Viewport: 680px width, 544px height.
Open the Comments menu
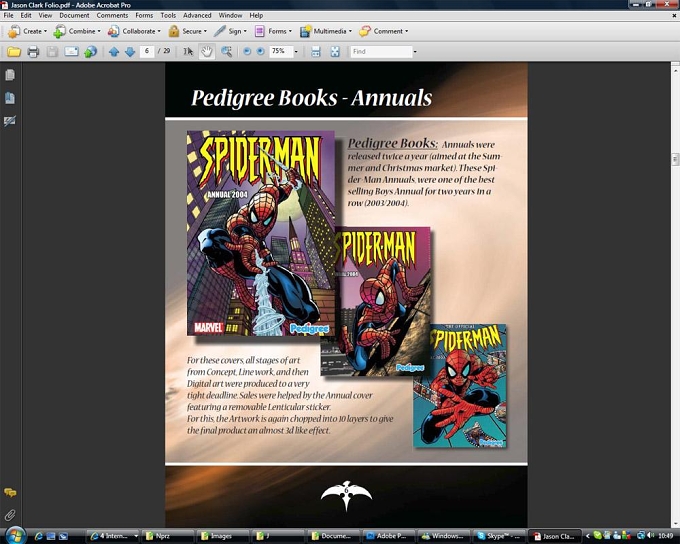pyautogui.click(x=112, y=15)
